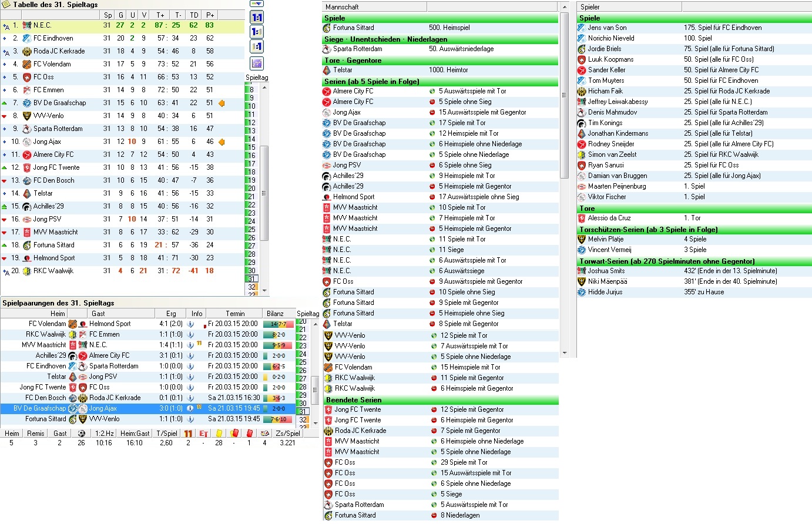Open match info for Fortuna Sittard vs VVV-Venlo
Viewport: 812px width, 524px height.
[x=190, y=419]
